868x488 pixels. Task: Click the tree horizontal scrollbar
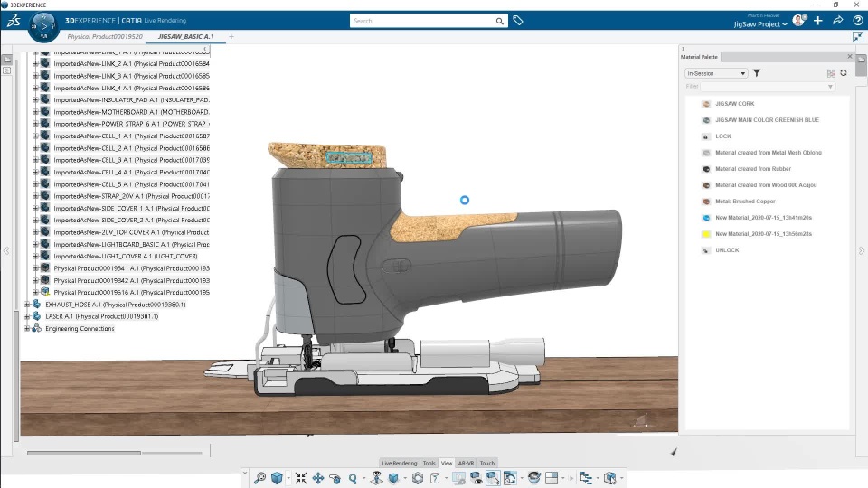pos(84,453)
